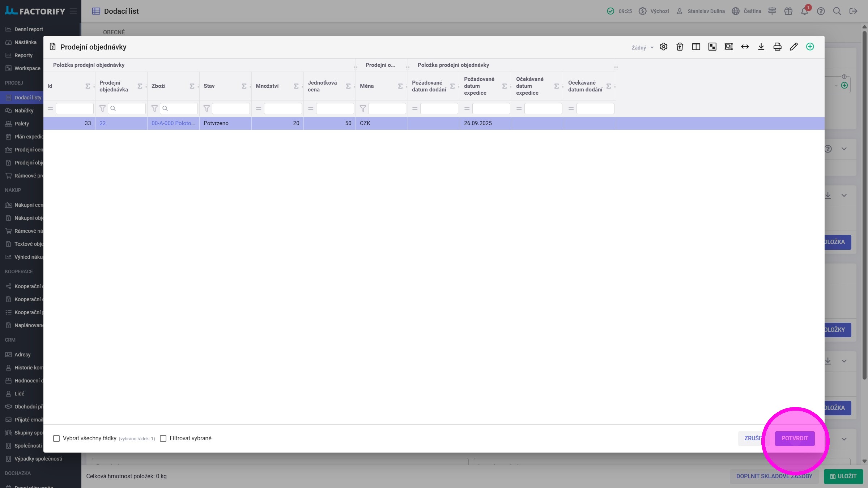Viewport: 868px width, 488px height.
Task: Open filter operator for Měna column
Action: point(363,108)
